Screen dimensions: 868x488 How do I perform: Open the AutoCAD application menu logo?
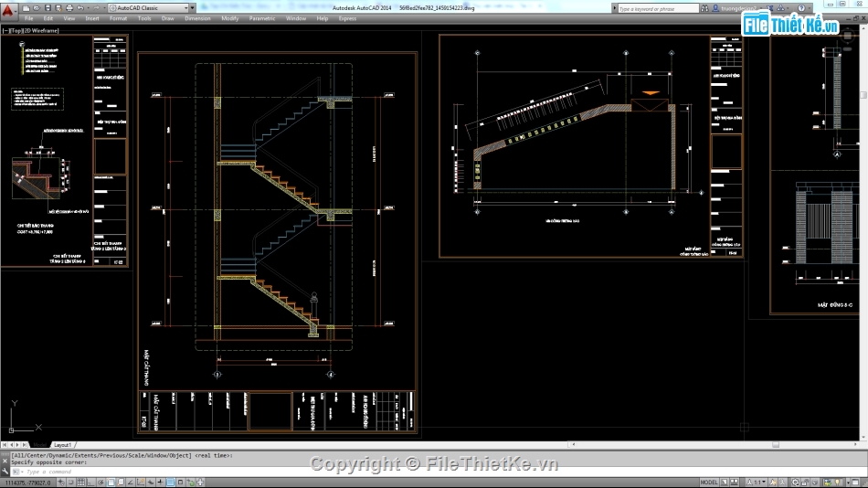coord(8,11)
